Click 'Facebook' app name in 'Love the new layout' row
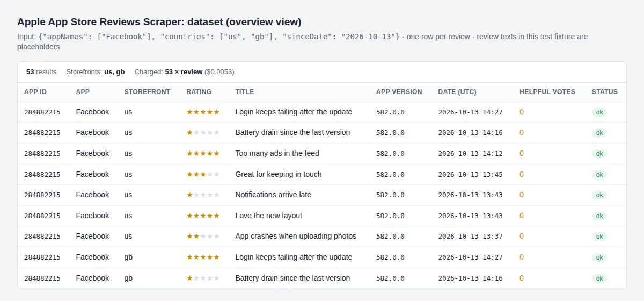The width and height of the screenshot is (644, 301). (x=92, y=216)
